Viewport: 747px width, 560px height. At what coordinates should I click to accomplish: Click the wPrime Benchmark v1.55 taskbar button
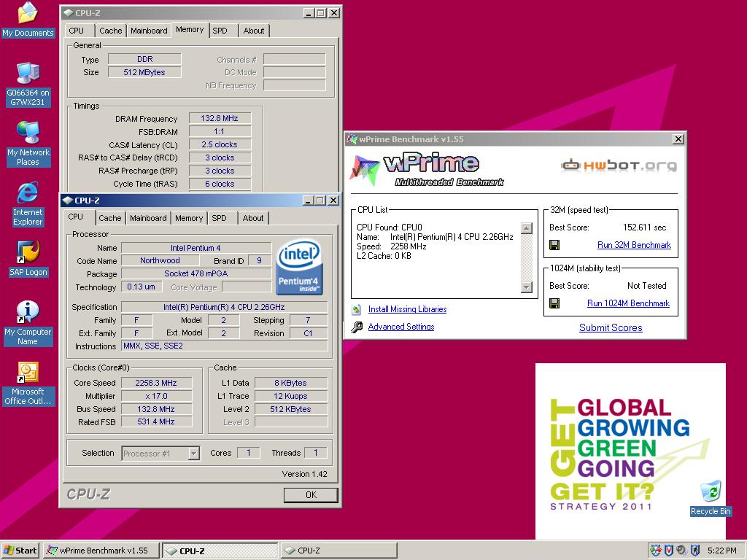[101, 551]
